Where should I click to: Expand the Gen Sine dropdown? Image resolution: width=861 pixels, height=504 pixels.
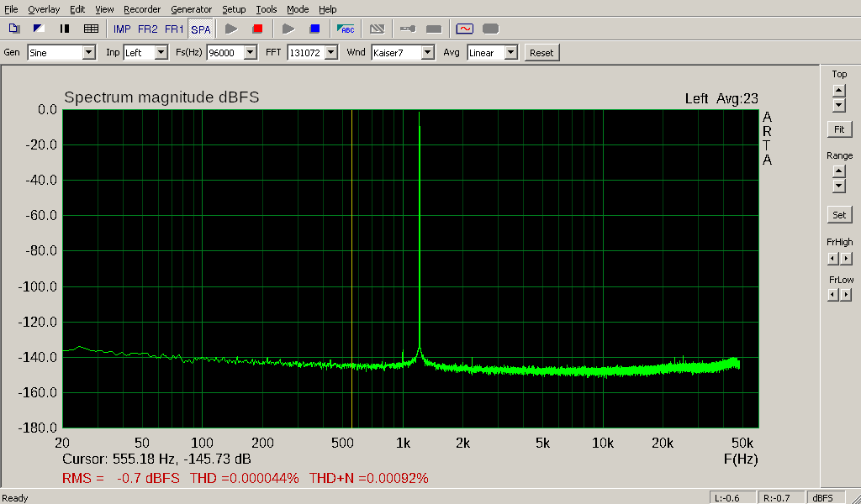coord(89,53)
